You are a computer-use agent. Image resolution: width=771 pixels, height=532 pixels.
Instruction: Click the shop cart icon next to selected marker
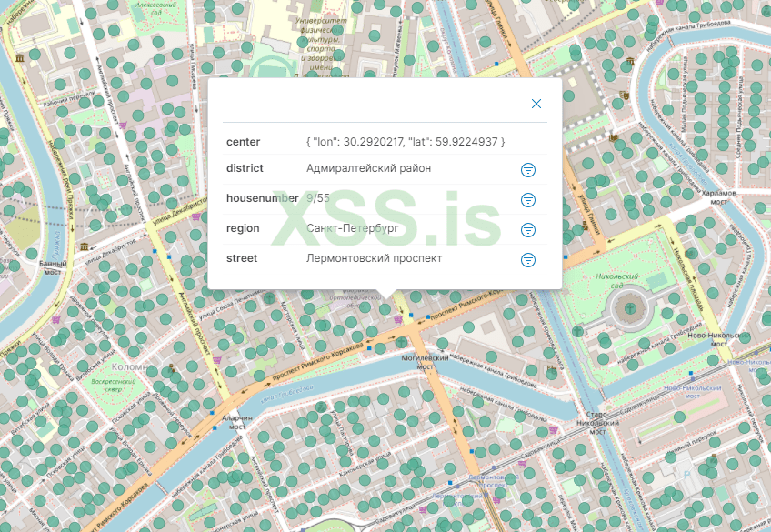(398, 319)
